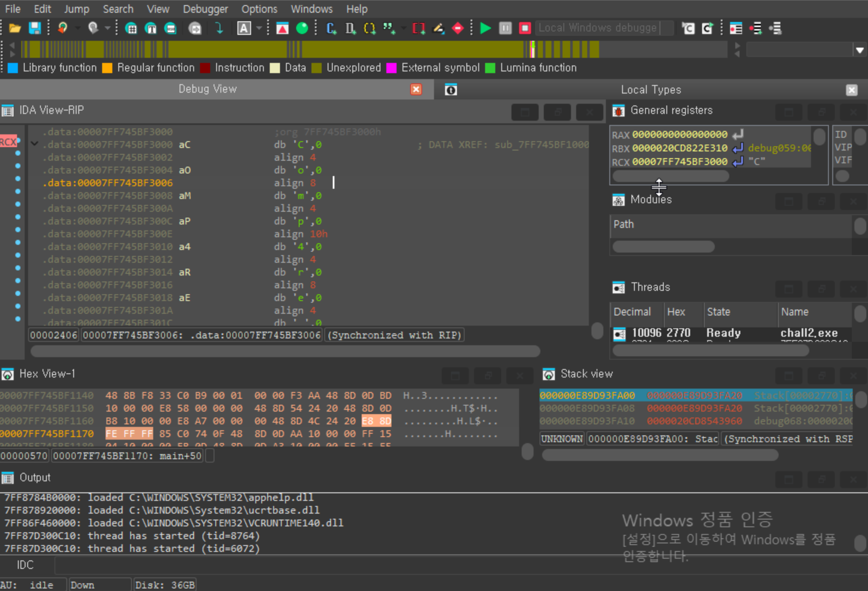The image size is (868, 591).
Task: Switch to the Local Types tab
Action: [x=651, y=89]
